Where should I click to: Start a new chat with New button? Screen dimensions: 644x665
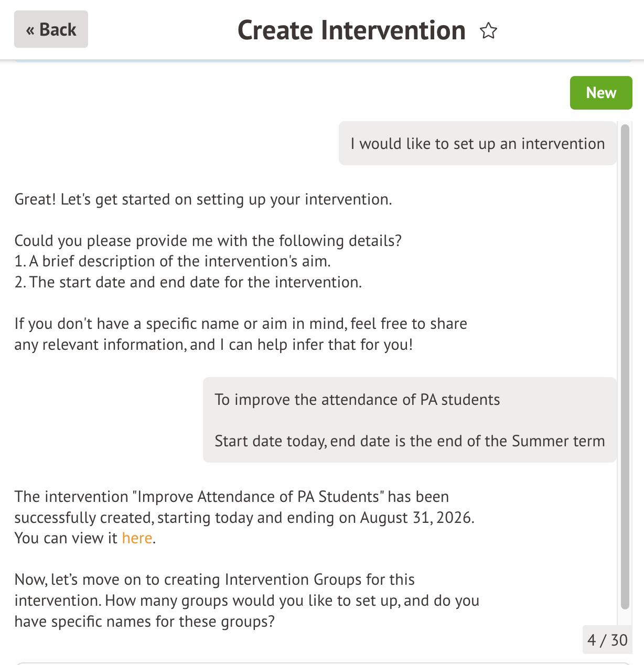(x=600, y=93)
